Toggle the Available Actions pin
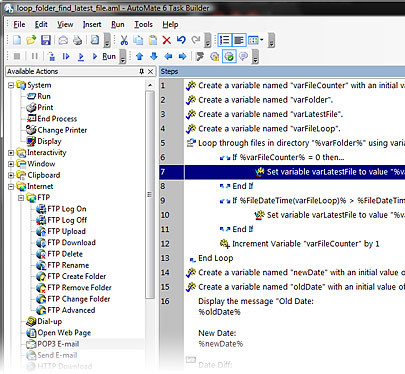405x374 pixels. point(142,71)
